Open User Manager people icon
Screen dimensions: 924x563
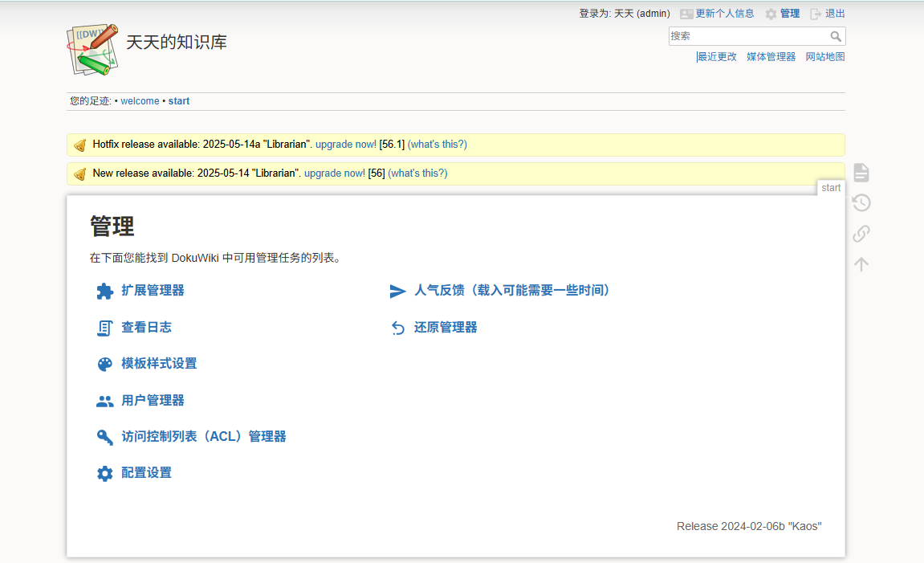[x=105, y=401]
